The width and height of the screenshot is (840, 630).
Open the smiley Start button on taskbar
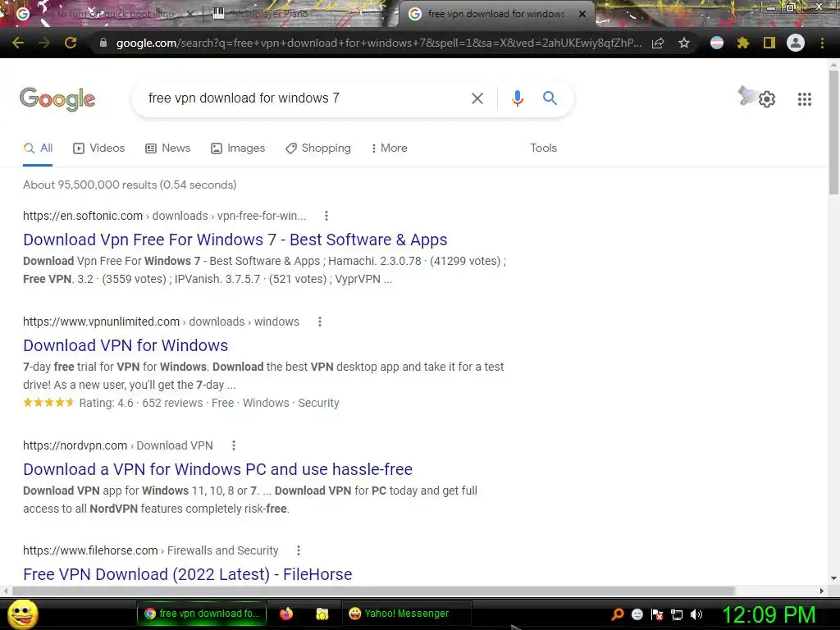22,614
